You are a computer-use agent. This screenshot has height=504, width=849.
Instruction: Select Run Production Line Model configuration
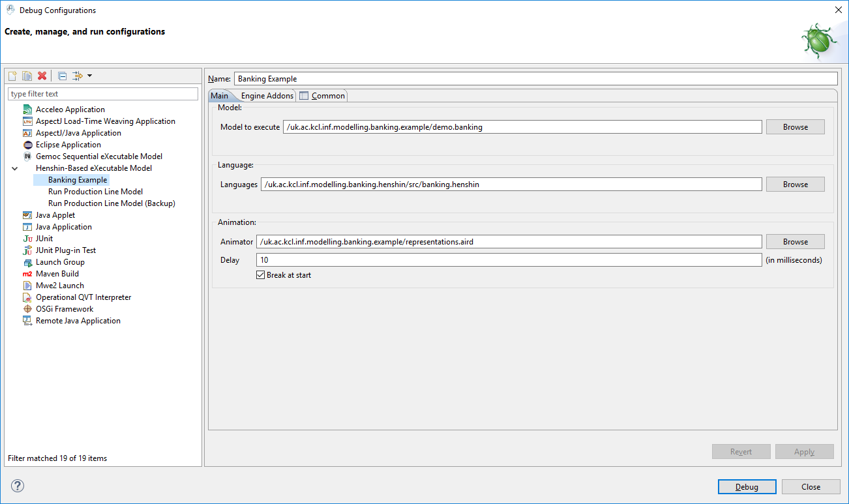(95, 192)
